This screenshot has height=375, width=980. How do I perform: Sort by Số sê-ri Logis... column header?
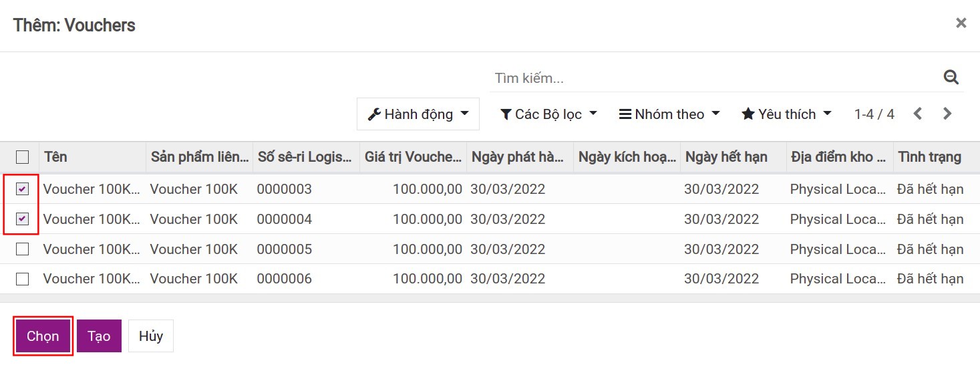[x=305, y=157]
